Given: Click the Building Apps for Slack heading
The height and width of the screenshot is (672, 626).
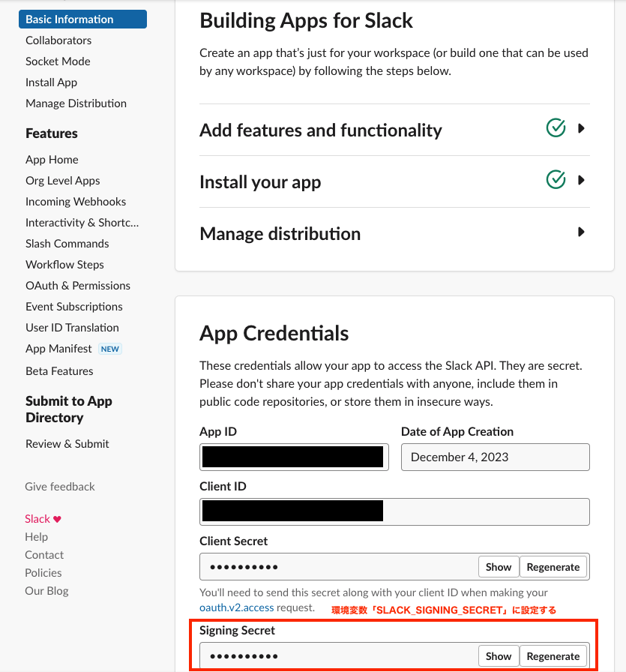Looking at the screenshot, I should coord(307,20).
